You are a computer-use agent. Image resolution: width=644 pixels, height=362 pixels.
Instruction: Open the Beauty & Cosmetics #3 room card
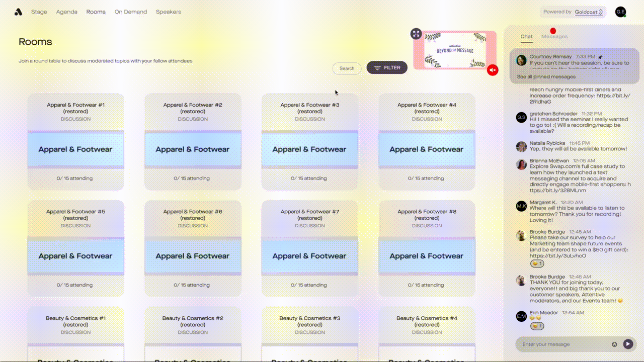coord(310,334)
